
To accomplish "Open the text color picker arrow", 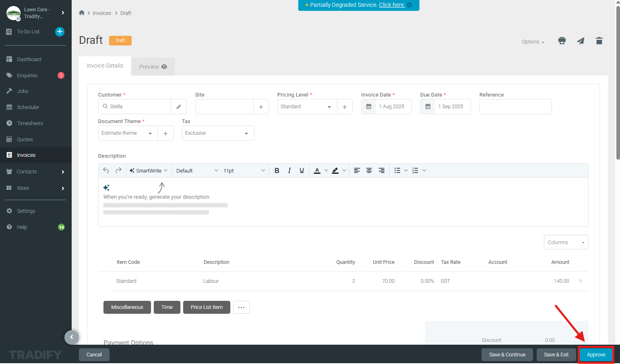I will tap(326, 171).
